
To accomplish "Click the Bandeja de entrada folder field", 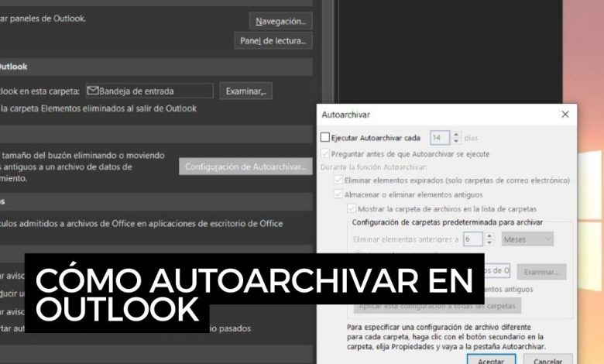I will pyautogui.click(x=149, y=91).
